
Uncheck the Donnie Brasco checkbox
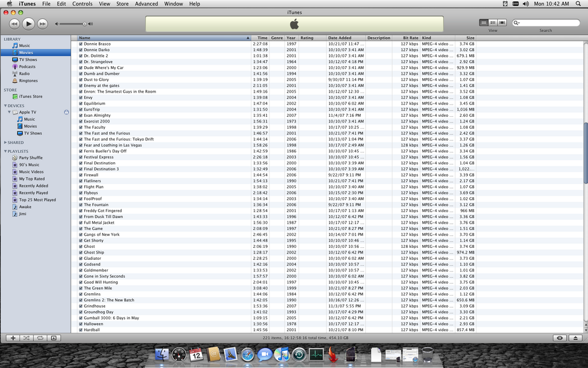[x=80, y=44]
